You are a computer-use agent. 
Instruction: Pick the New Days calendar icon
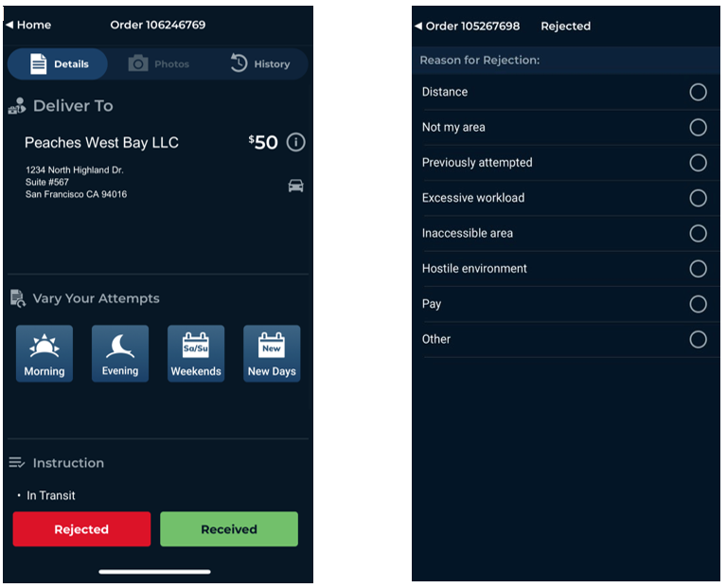click(272, 353)
